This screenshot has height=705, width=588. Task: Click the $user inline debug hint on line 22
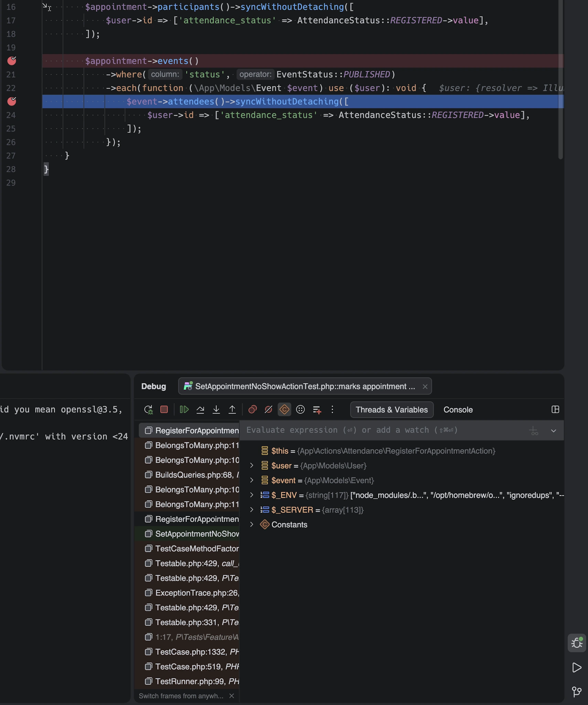pyautogui.click(x=501, y=88)
